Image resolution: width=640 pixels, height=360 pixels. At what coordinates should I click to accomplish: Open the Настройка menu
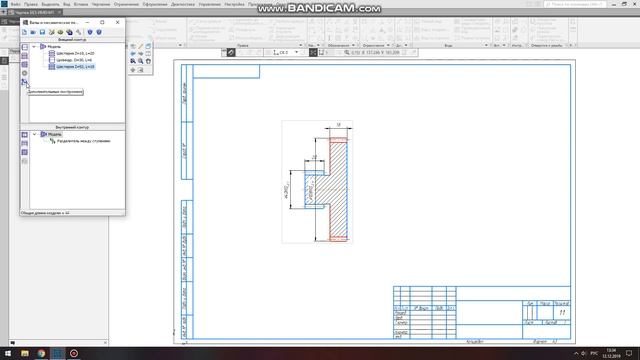point(234,4)
